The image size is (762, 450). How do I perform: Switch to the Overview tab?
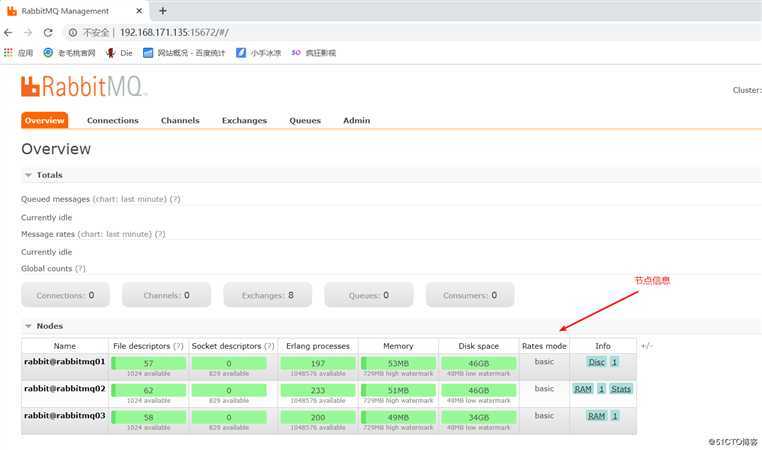(44, 121)
